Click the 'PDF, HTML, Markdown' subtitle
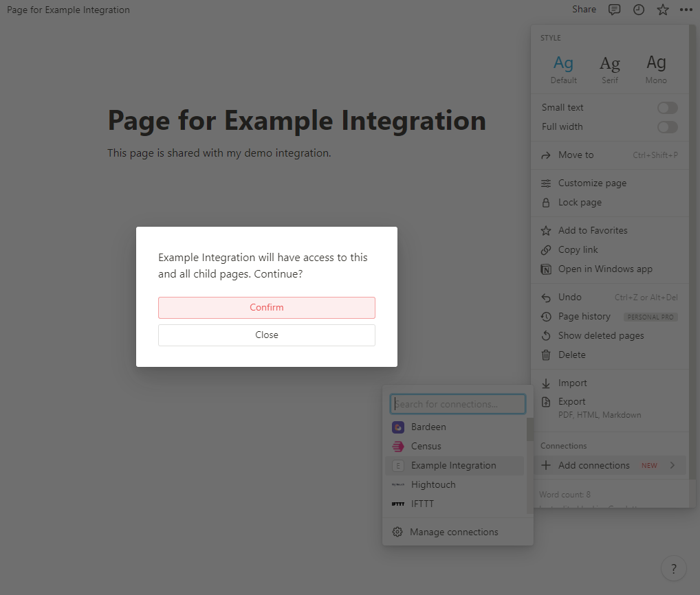Screen dimensions: 700x595 coord(600,415)
